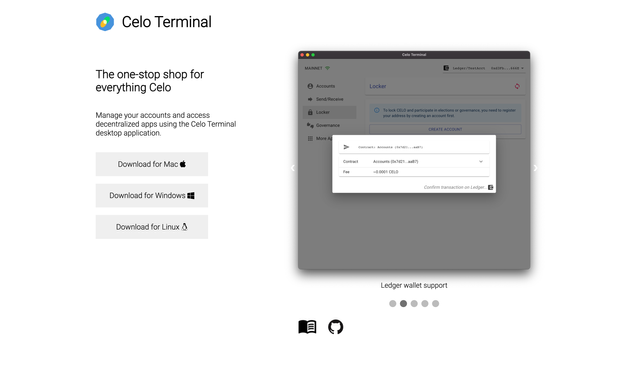640x366 pixels.
Task: Open the Ledger account selector dropdown
Action: (483, 68)
